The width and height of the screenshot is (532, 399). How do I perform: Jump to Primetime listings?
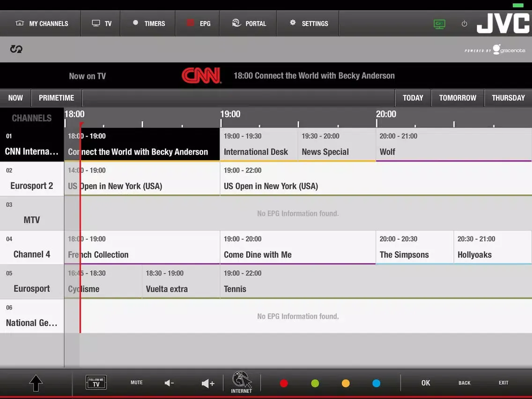click(56, 98)
